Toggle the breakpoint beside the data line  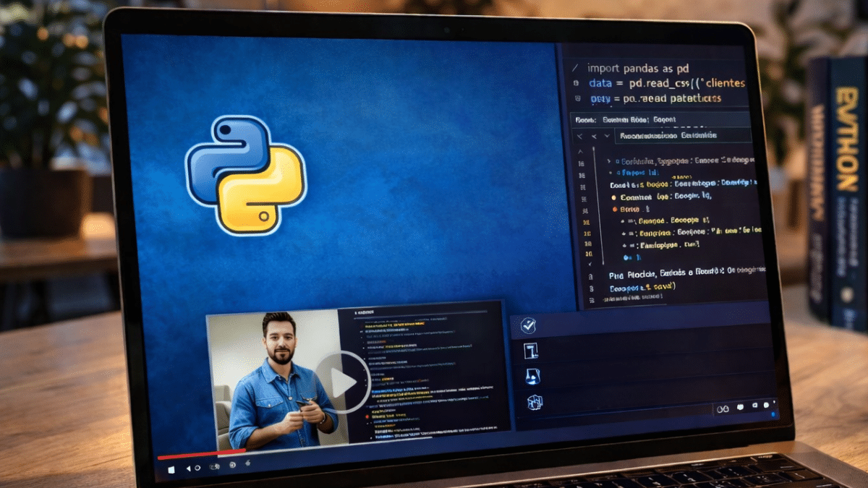coord(576,83)
